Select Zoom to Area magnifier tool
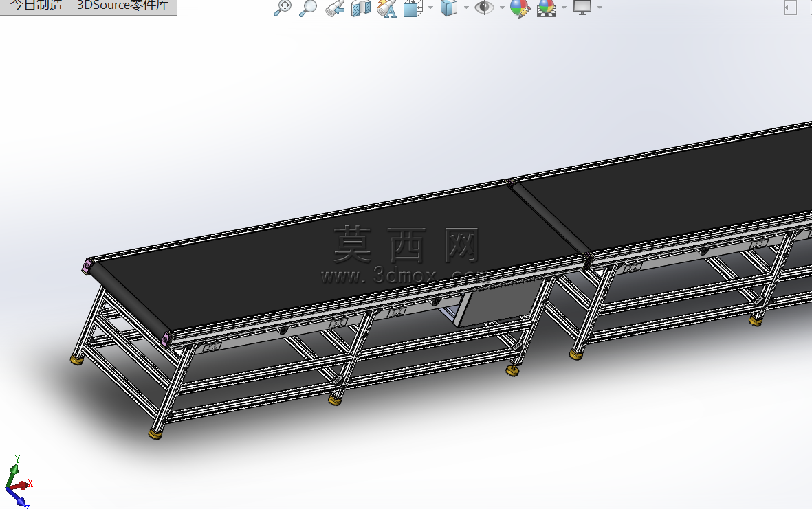The width and height of the screenshot is (812, 509). [309, 8]
